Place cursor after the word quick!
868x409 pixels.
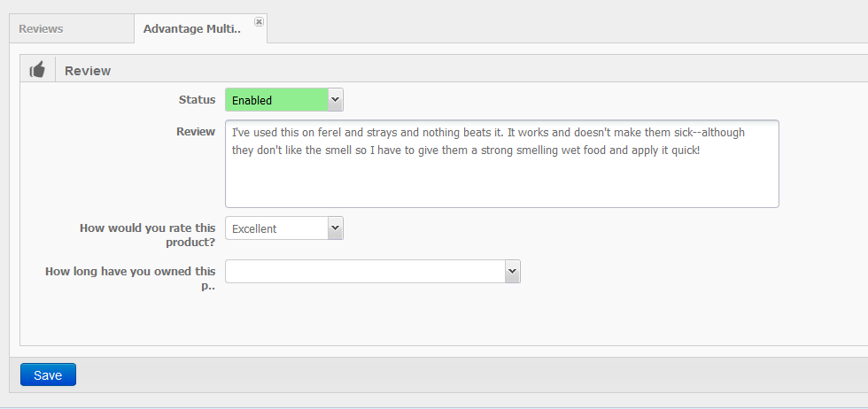[701, 150]
